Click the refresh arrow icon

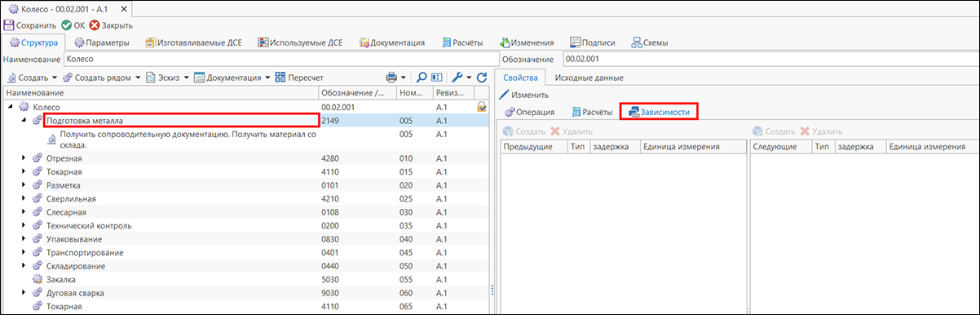click(x=482, y=78)
